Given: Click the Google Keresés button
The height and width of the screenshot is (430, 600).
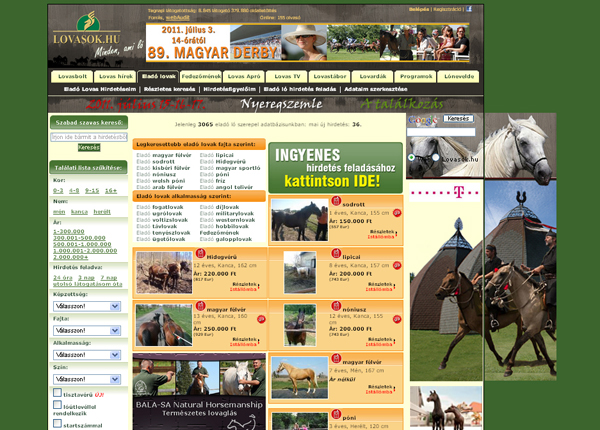Looking at the screenshot, I should 458,119.
